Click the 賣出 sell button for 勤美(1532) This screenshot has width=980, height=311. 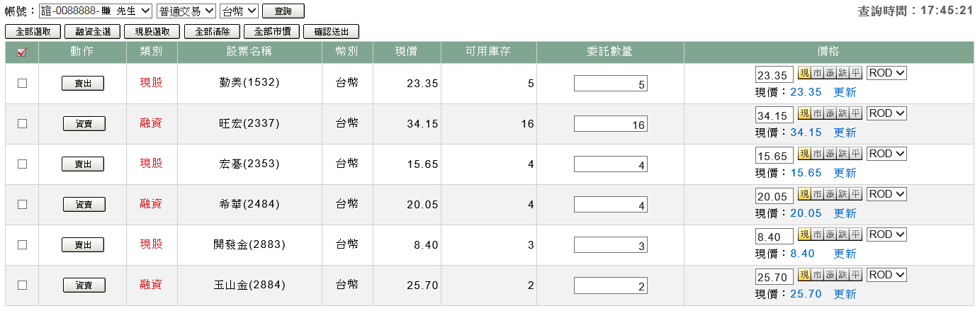(83, 84)
